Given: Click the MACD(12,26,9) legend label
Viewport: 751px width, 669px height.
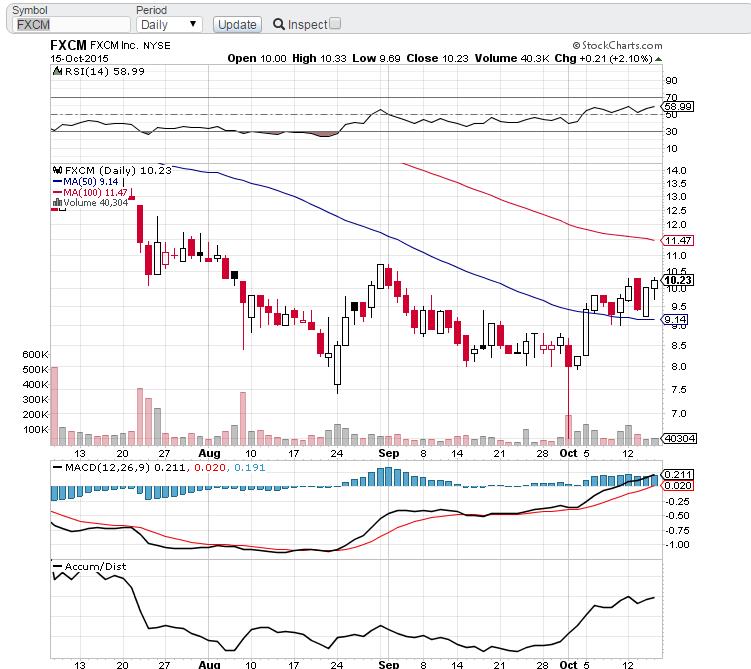Looking at the screenshot, I should [x=108, y=467].
